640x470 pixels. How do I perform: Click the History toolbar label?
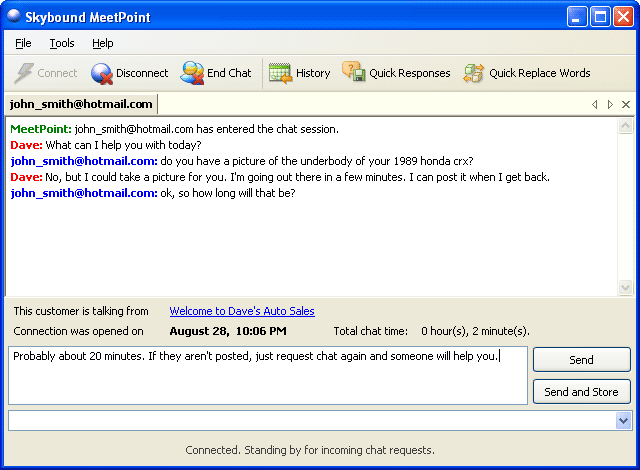click(x=313, y=73)
